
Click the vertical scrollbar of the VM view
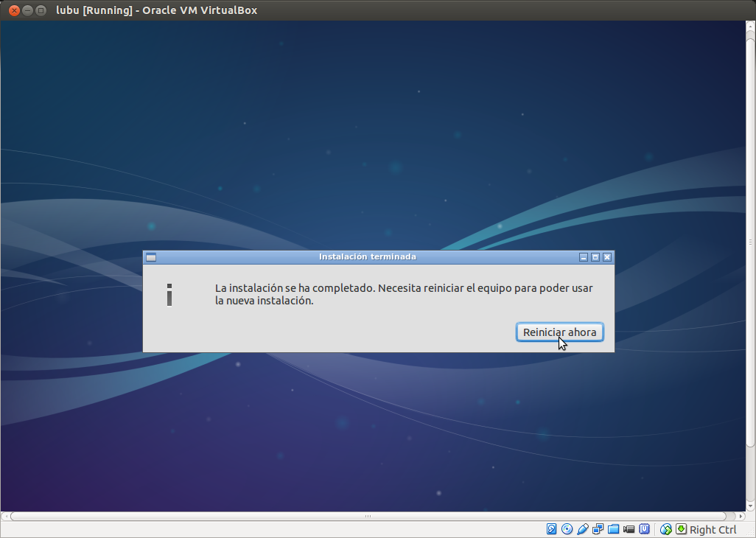click(x=751, y=243)
